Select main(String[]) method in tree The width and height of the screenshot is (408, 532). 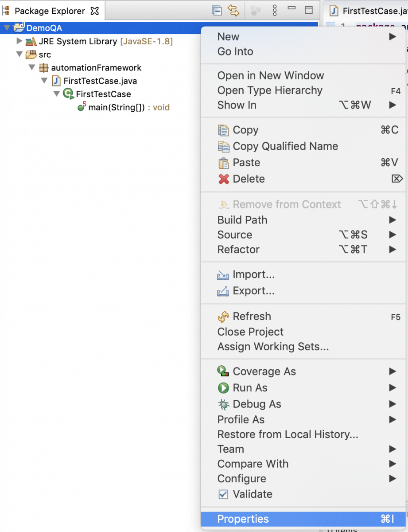117,107
